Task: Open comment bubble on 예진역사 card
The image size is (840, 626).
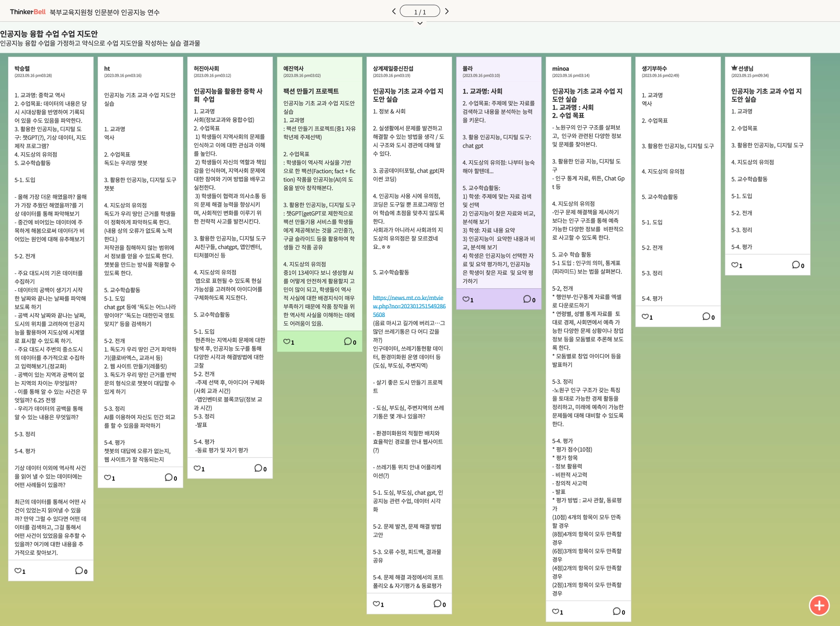Action: tap(348, 341)
